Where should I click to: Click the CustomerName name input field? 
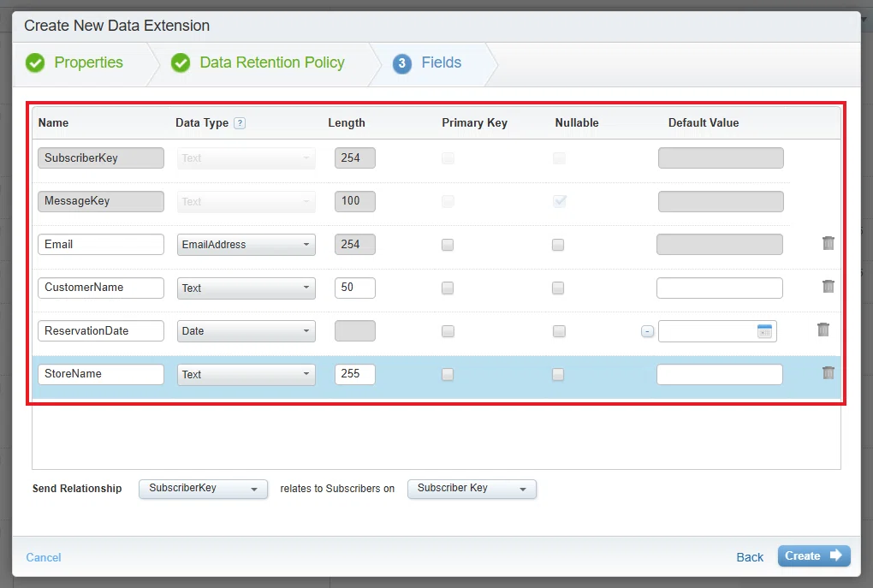coord(101,288)
